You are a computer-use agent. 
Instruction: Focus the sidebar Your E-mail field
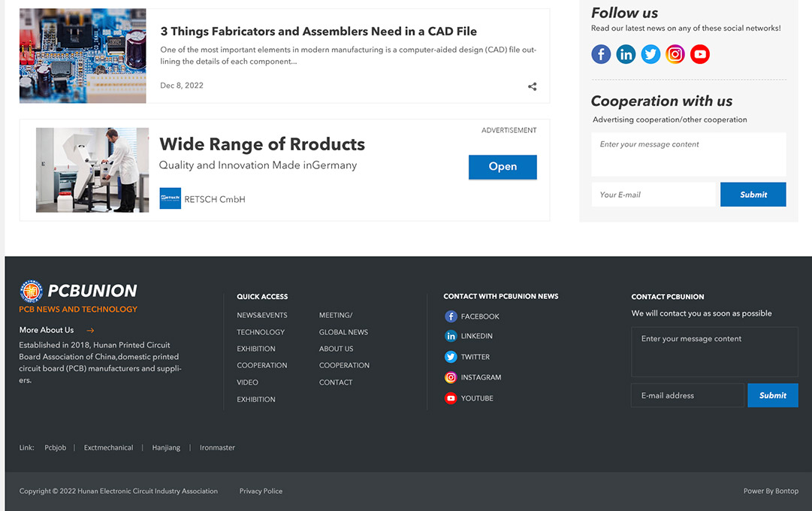(x=654, y=195)
